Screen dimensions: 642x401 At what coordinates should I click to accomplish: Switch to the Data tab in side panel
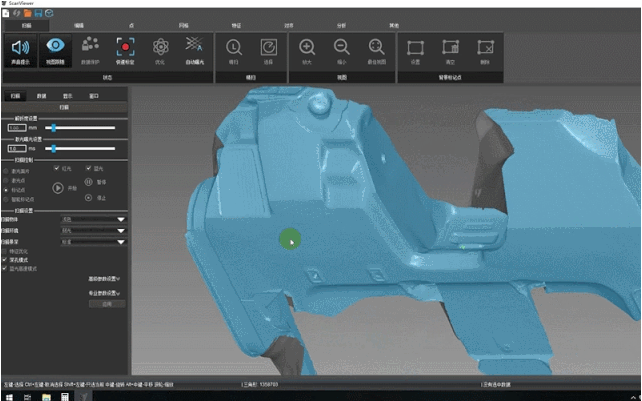point(42,96)
